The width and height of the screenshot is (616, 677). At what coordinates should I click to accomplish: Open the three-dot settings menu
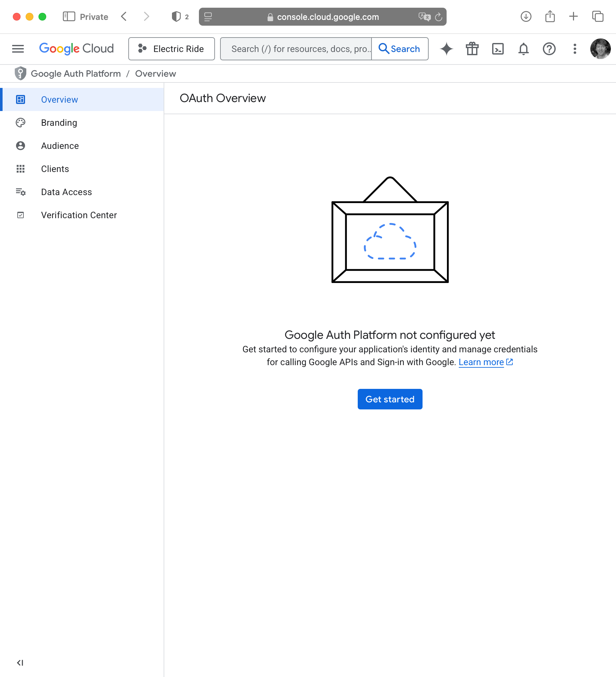[575, 49]
